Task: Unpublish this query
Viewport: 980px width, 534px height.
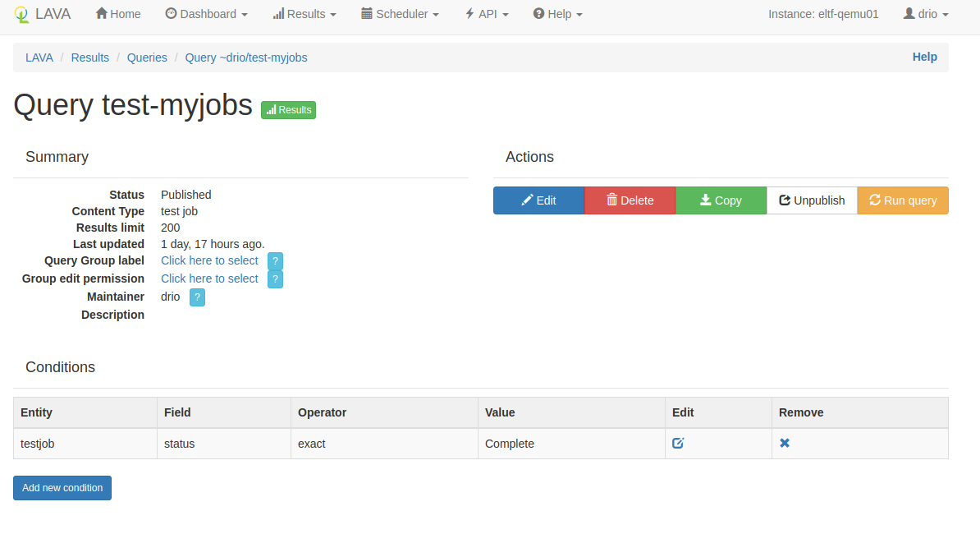Action: point(812,200)
